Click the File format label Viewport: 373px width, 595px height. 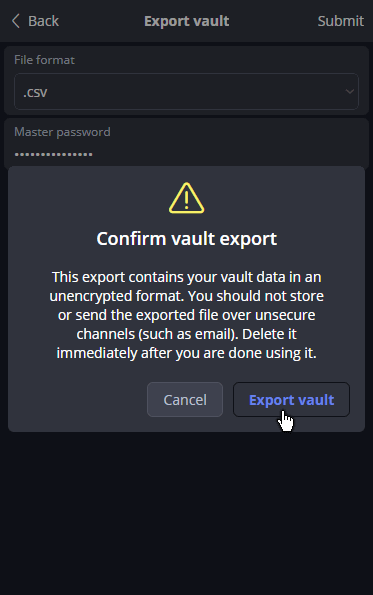[x=44, y=60]
